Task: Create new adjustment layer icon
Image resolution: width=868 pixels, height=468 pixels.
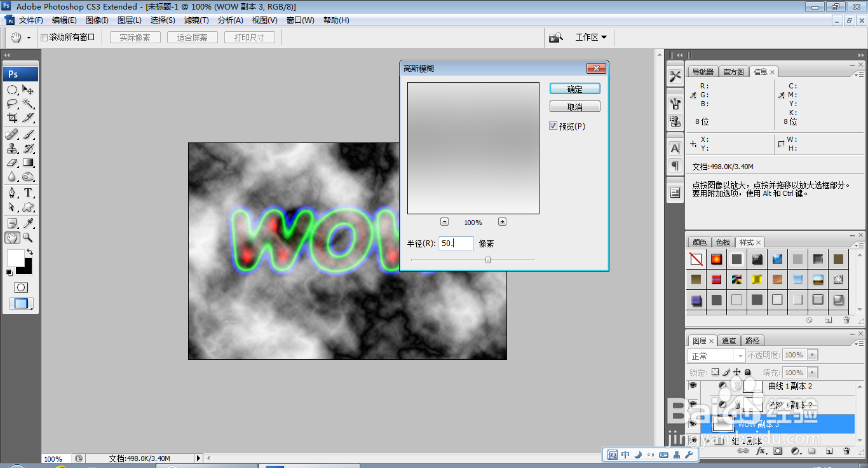Action: tap(795, 451)
